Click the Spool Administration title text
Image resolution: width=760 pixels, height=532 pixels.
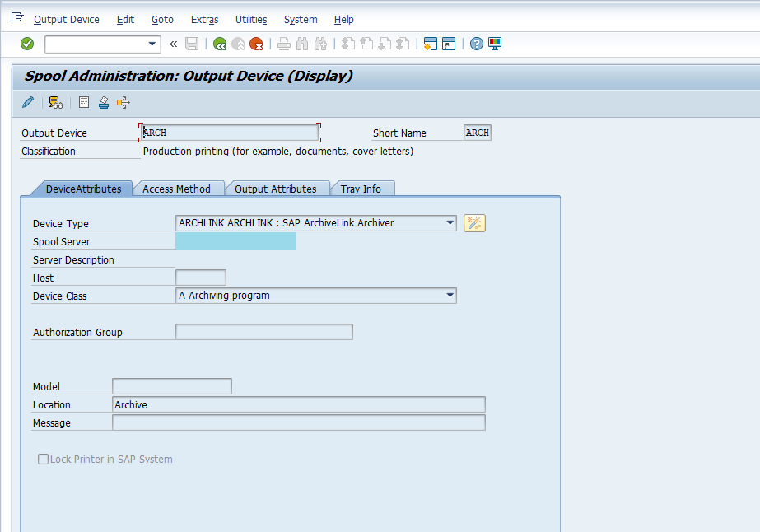tap(189, 76)
